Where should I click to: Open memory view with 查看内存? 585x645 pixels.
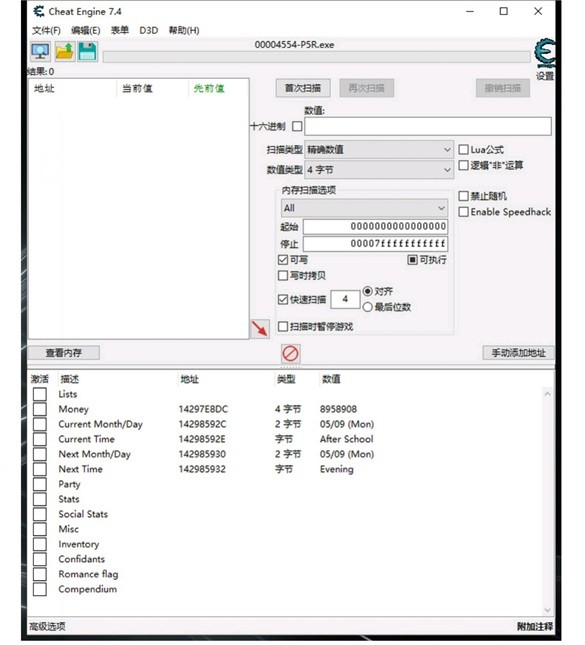click(64, 353)
